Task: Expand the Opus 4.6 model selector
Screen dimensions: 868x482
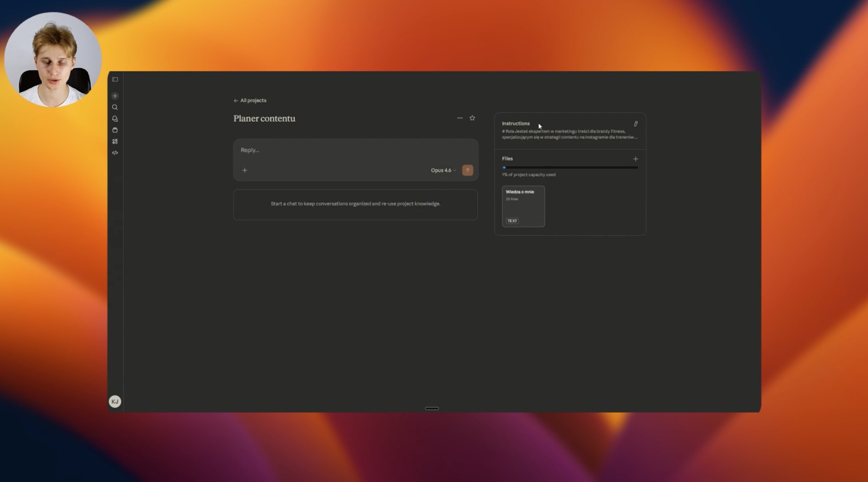Action: 444,170
